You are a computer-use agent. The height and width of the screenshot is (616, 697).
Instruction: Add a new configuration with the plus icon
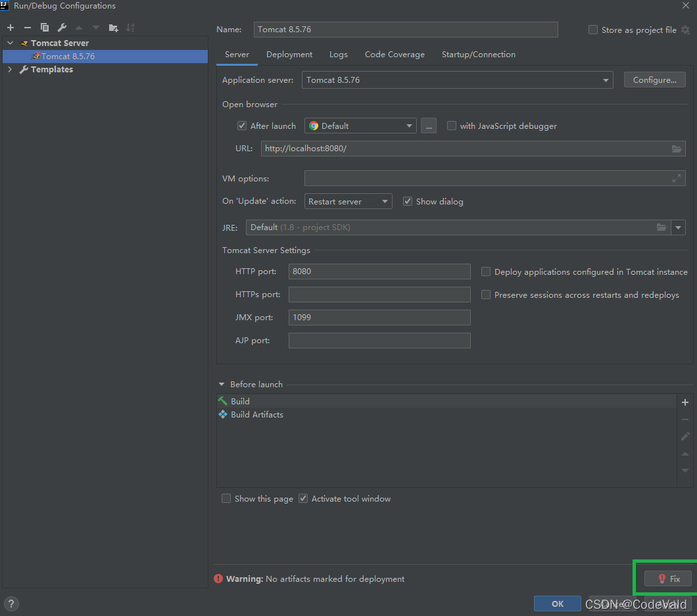click(11, 28)
